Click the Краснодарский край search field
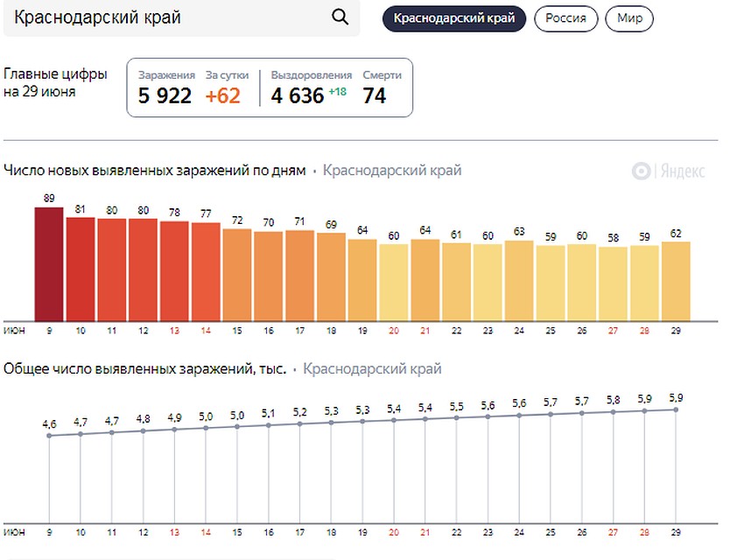The height and width of the screenshot is (560, 737). 181,17
